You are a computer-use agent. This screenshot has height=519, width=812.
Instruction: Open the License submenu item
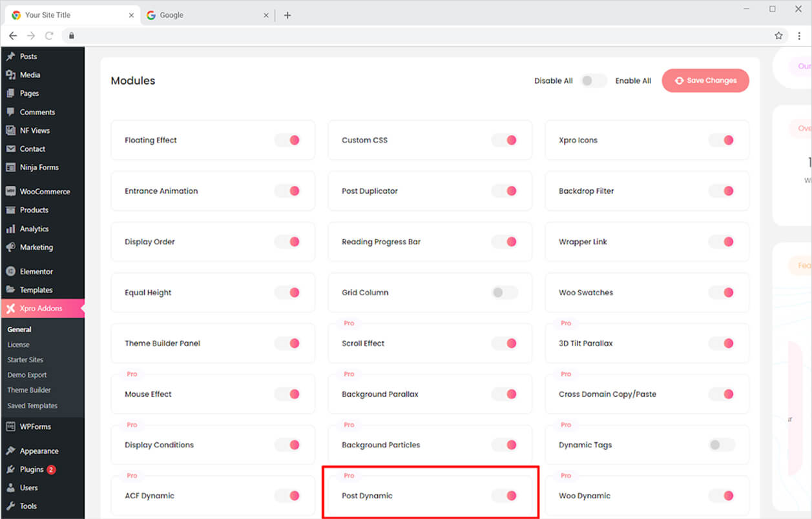coord(19,345)
